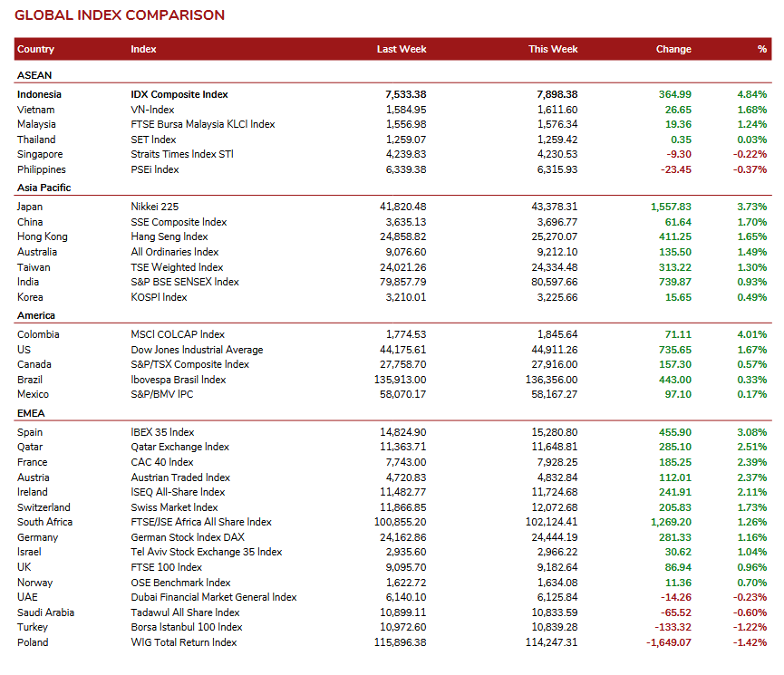Click the 'GLOBAL INDEX COMPARISON' title
The height and width of the screenshot is (675, 784).
[x=120, y=15]
